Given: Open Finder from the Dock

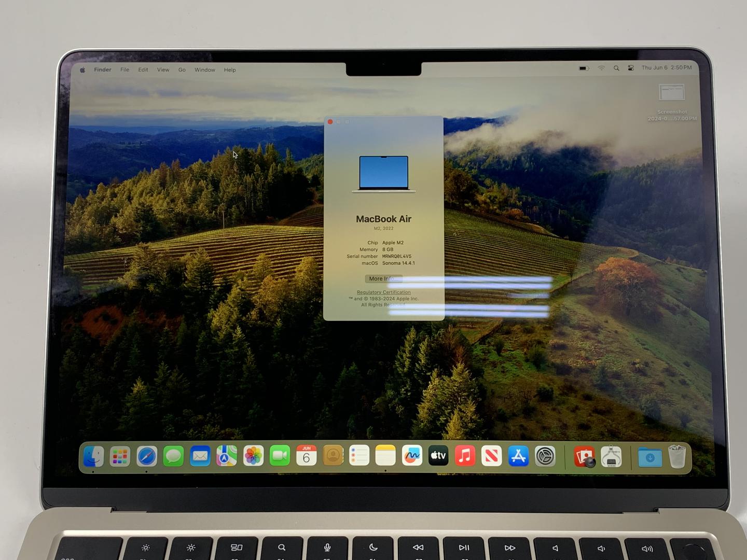Looking at the screenshot, I should coord(93,456).
